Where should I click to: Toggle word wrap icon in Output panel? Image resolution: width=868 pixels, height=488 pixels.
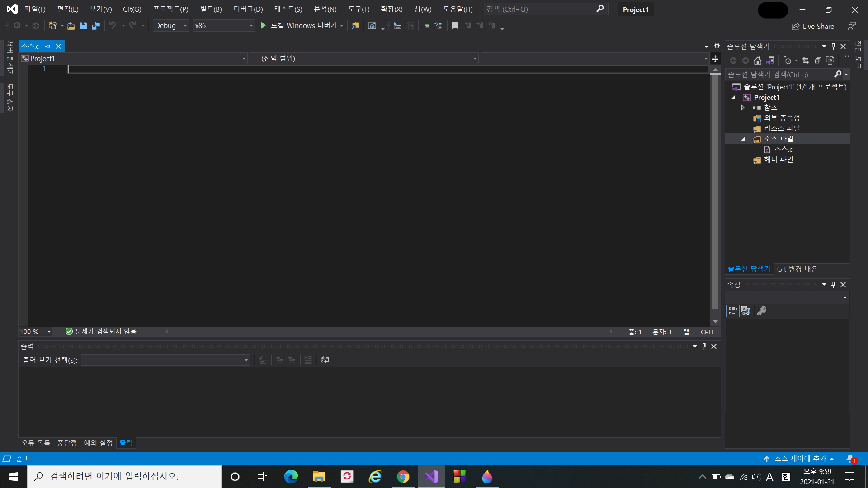coord(325,360)
